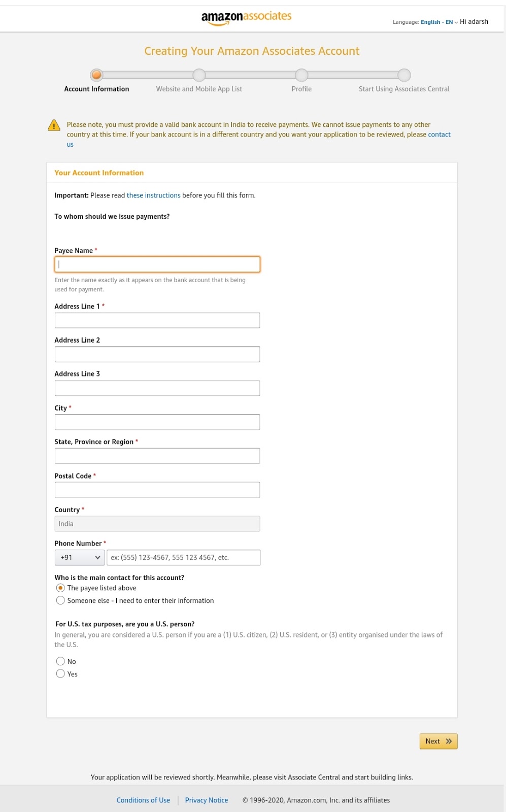Open the 'contact us' link in the banner
506x812 pixels.
(440, 134)
